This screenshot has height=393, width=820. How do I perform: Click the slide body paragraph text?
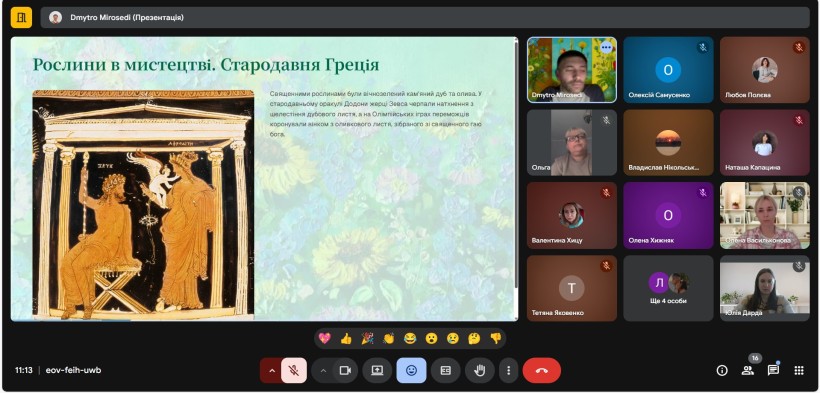(375, 114)
